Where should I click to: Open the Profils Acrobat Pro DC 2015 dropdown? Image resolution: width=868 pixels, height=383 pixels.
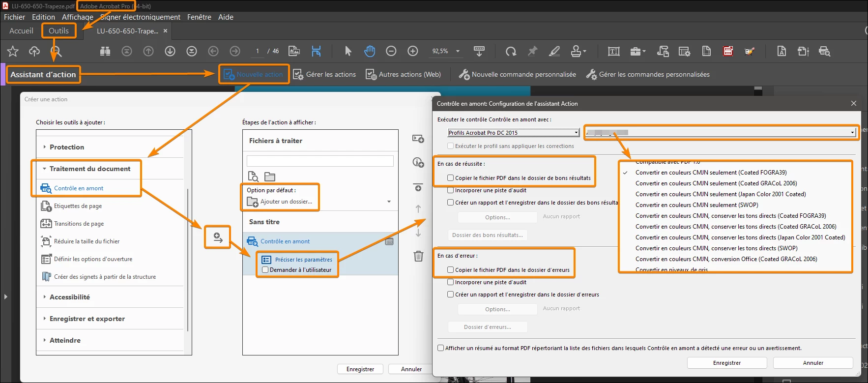514,133
